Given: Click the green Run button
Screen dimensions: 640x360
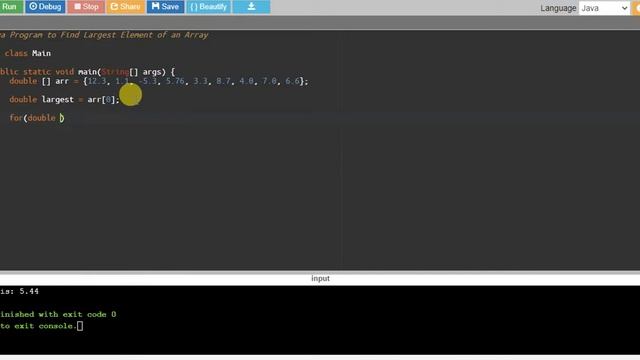Looking at the screenshot, I should [11, 7].
